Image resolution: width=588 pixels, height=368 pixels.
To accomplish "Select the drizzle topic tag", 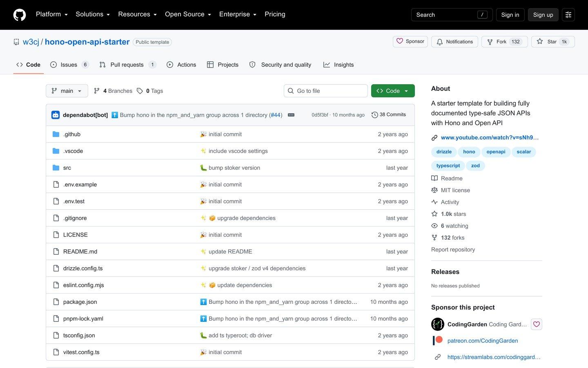I will click(x=444, y=152).
